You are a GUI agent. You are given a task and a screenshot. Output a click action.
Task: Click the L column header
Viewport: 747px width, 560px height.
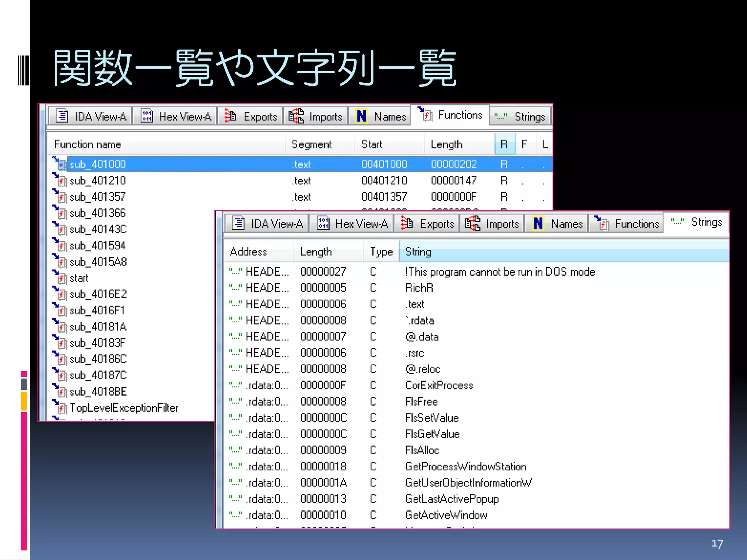(545, 144)
